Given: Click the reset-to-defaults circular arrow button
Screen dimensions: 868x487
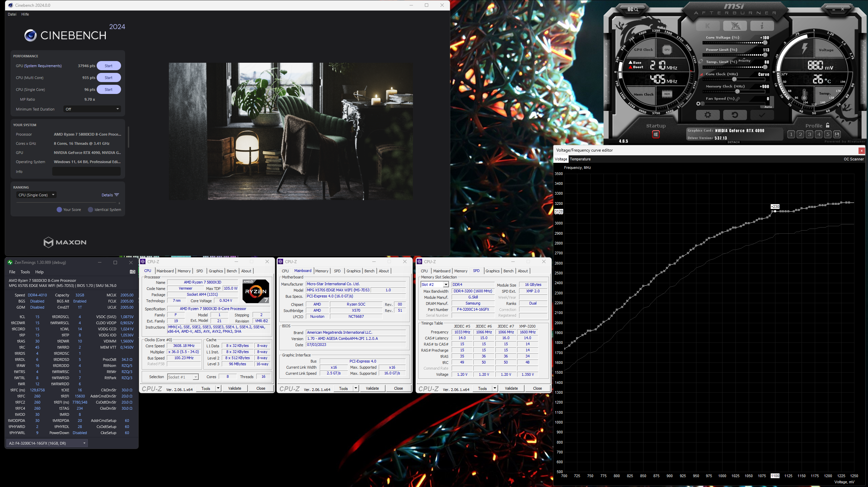Looking at the screenshot, I should 735,115.
